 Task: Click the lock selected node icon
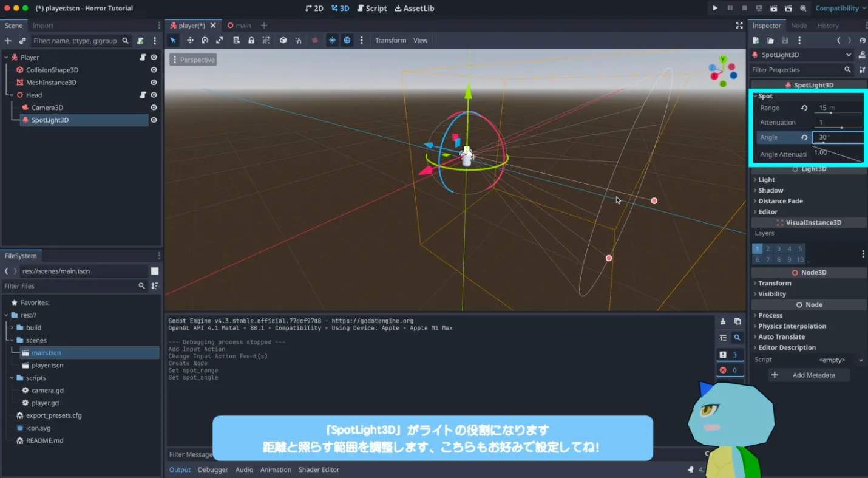[251, 40]
